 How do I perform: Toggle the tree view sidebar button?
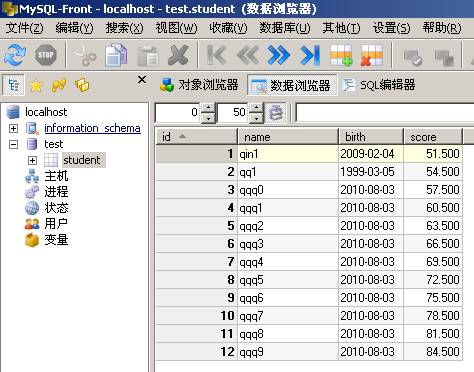coord(13,85)
